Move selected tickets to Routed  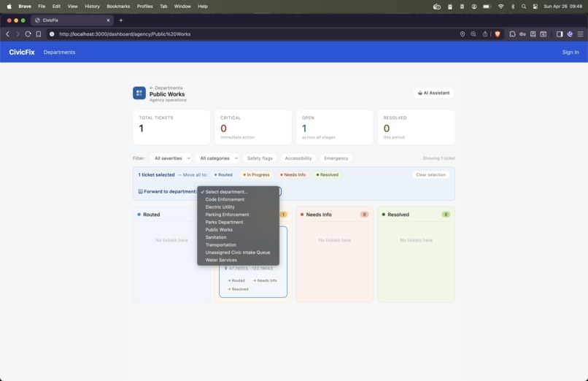(x=223, y=174)
